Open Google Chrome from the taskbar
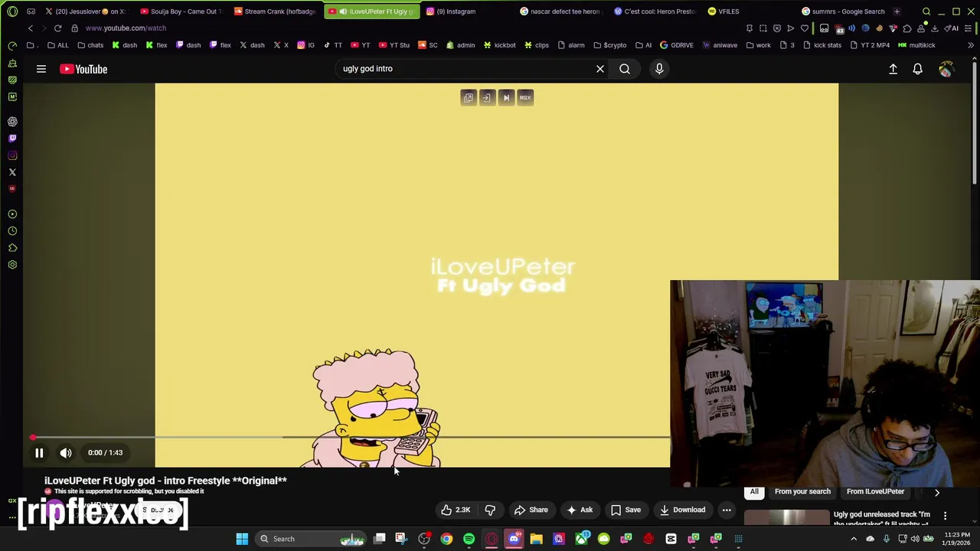The height and width of the screenshot is (551, 980). click(446, 539)
